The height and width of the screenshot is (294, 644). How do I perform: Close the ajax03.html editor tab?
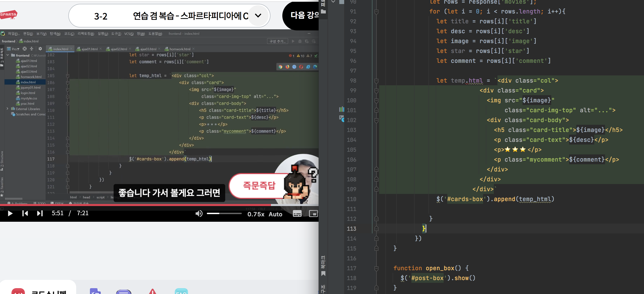[x=159, y=49]
